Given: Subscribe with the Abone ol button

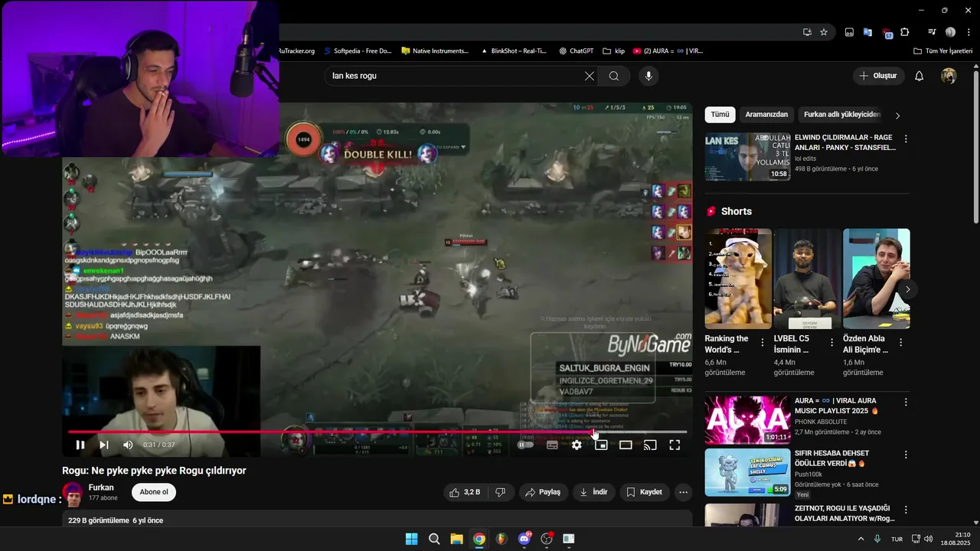Looking at the screenshot, I should [154, 492].
